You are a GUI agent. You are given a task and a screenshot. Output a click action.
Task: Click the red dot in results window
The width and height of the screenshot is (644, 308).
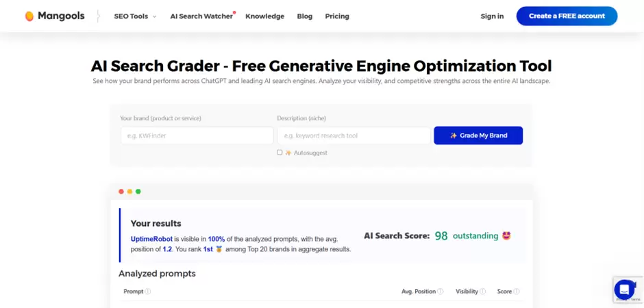tap(121, 192)
